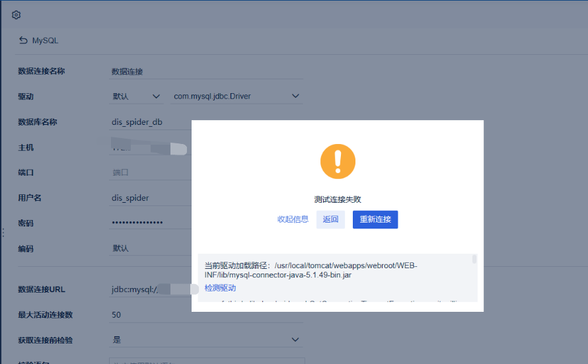
Task: Focus the 数据连接名称 input field
Action: point(206,71)
